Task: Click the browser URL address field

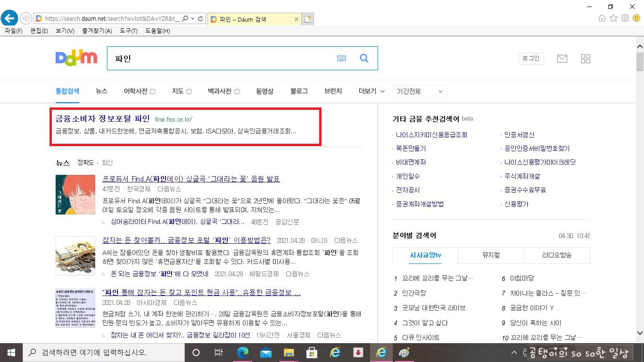Action: [112, 19]
